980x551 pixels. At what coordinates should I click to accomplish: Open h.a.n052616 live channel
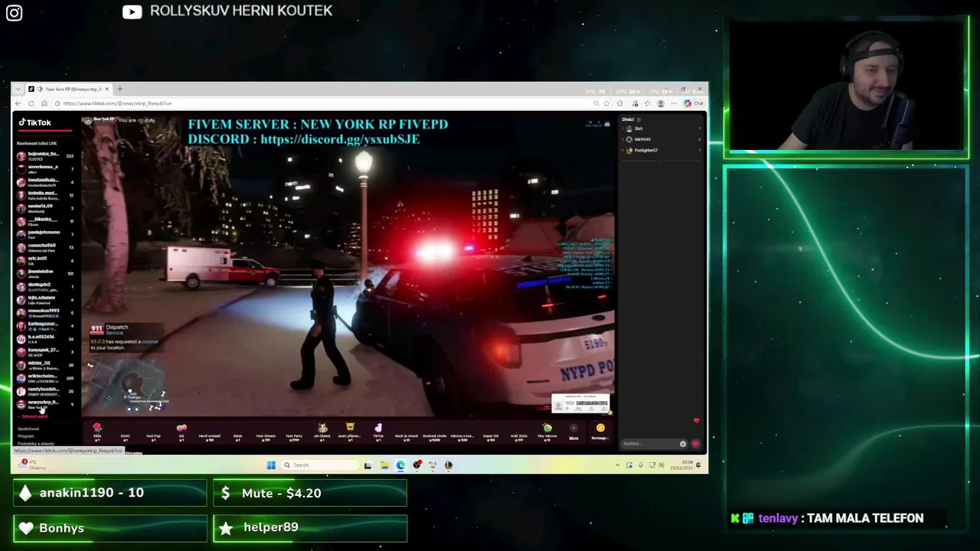tap(44, 338)
